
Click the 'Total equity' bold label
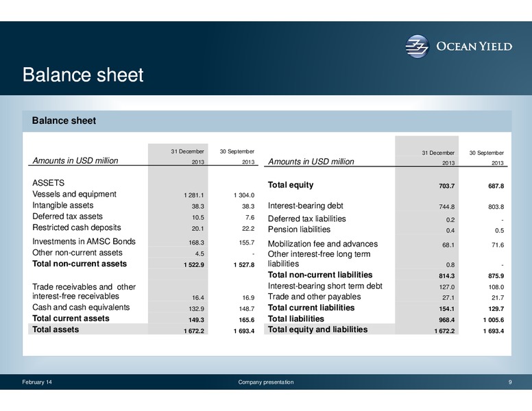point(291,185)
